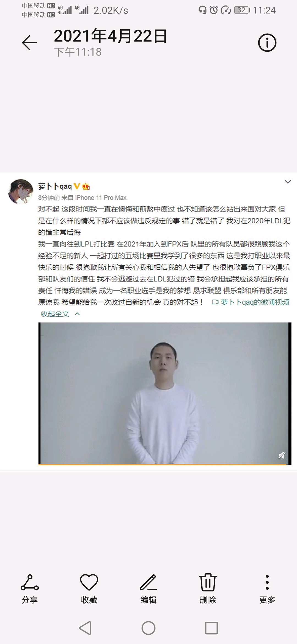The height and width of the screenshot is (644, 297).
Task: Play the apology video thumbnail
Action: point(165,394)
